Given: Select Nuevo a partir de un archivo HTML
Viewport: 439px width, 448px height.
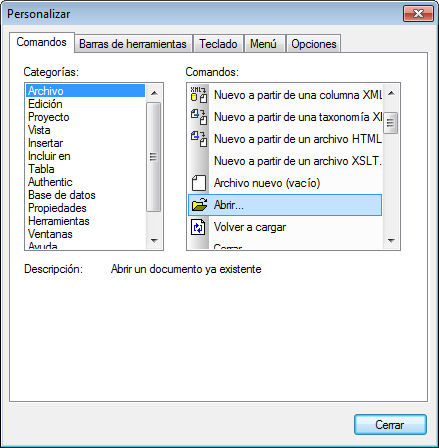Looking at the screenshot, I should tap(285, 139).
